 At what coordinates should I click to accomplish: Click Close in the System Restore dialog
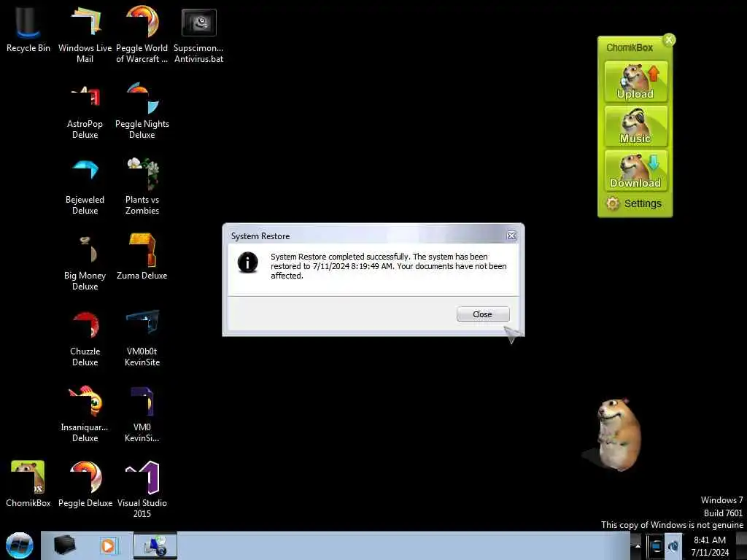coord(483,314)
